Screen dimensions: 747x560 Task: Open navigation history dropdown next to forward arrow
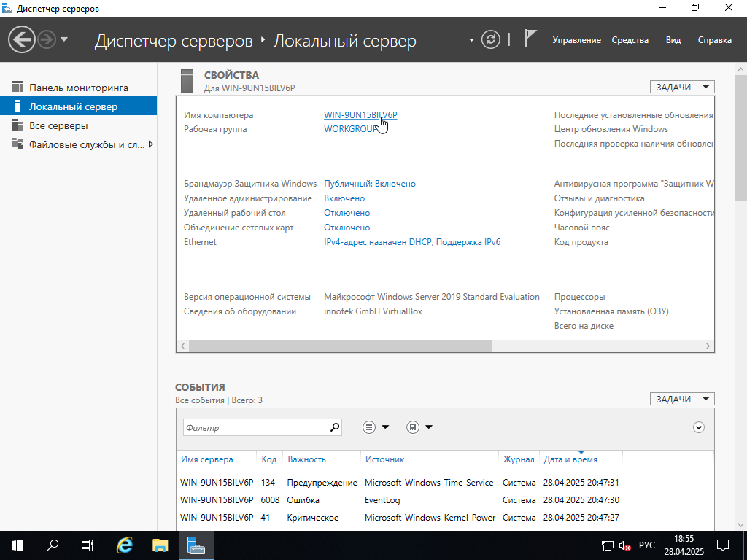point(64,39)
